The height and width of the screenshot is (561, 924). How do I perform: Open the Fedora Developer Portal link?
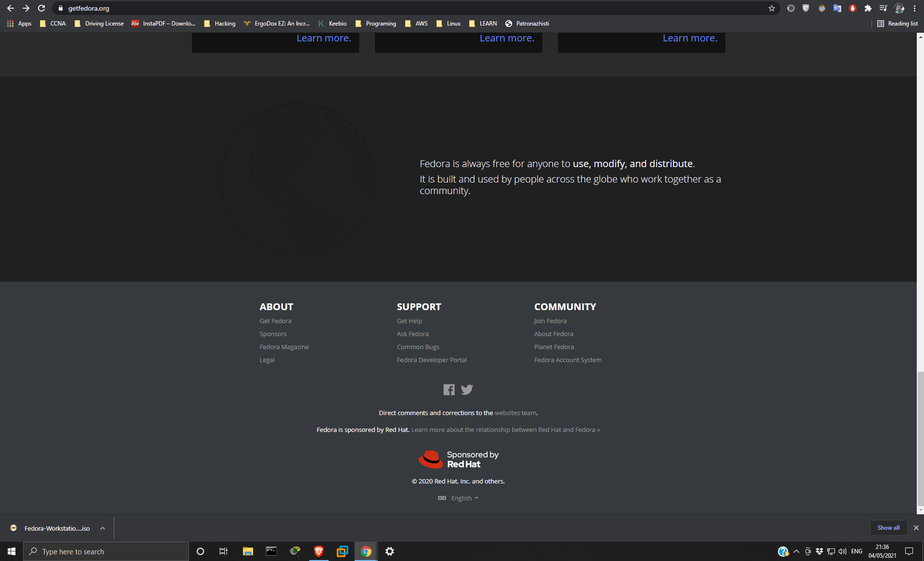coord(432,360)
